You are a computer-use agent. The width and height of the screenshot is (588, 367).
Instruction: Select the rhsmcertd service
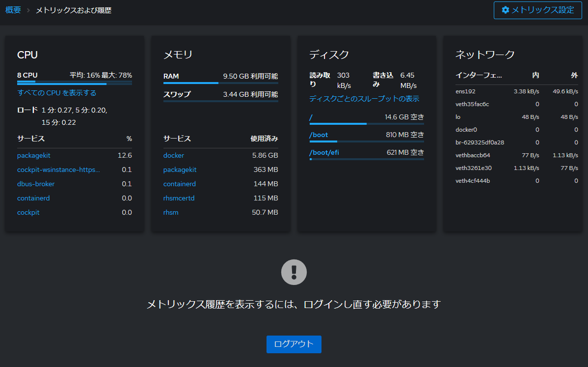click(x=179, y=198)
